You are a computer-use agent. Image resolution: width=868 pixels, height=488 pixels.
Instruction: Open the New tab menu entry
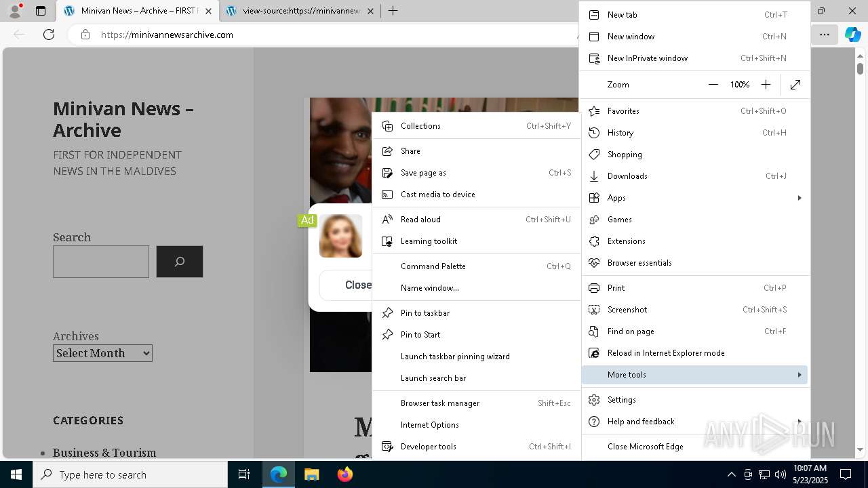[x=694, y=14]
